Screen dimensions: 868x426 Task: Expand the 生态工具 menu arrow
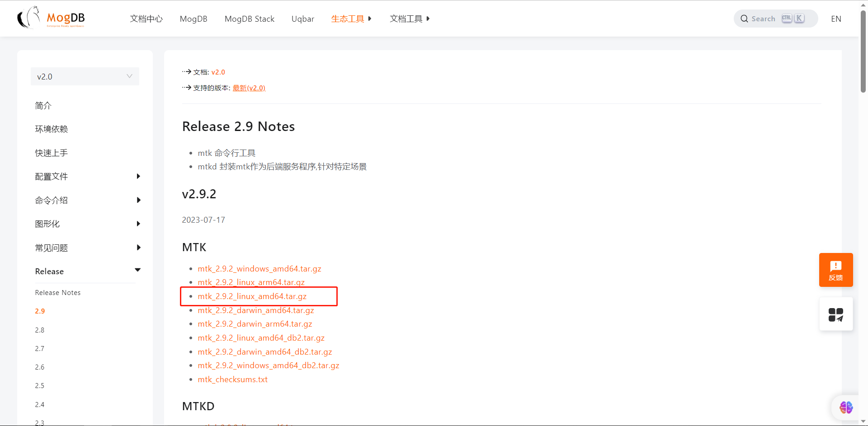point(370,19)
